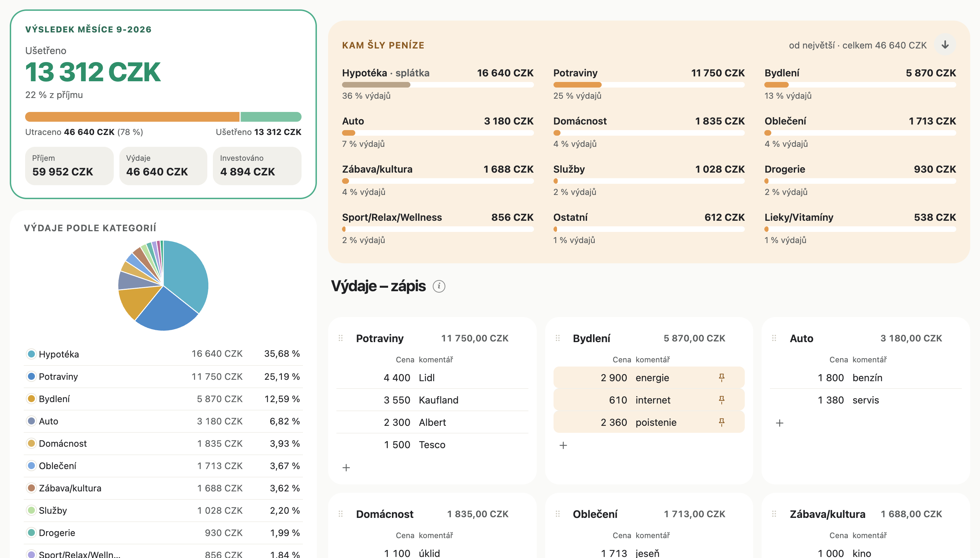The width and height of the screenshot is (980, 558).
Task: Open the info icon next to Výdaje – zápis
Action: click(439, 286)
